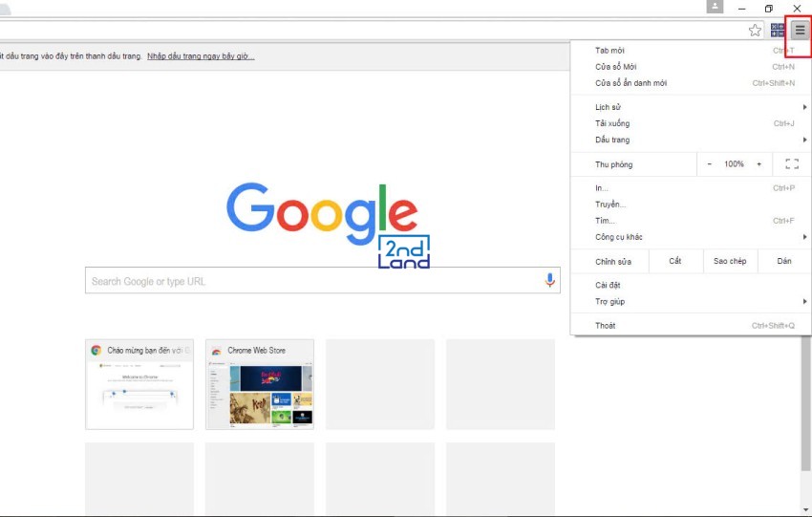Image resolution: width=812 pixels, height=517 pixels.
Task: Click 'Nhập dấu trang ngay bây giờ...' link
Action: pos(201,56)
